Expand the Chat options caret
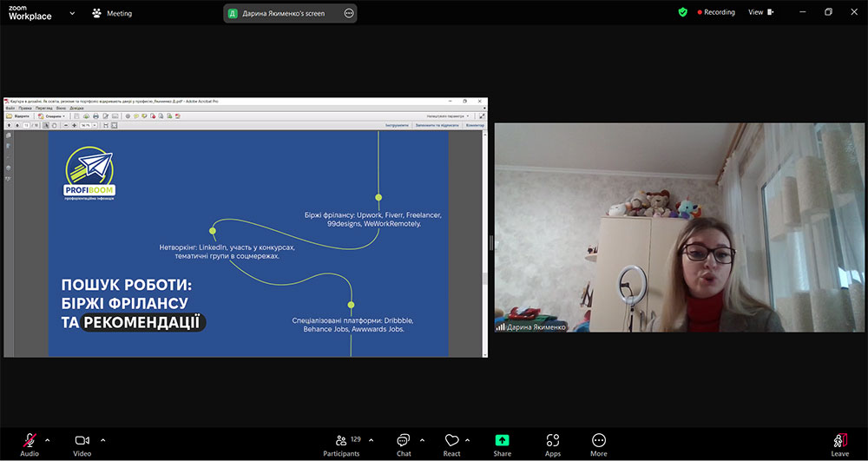868x461 pixels. pyautogui.click(x=423, y=440)
